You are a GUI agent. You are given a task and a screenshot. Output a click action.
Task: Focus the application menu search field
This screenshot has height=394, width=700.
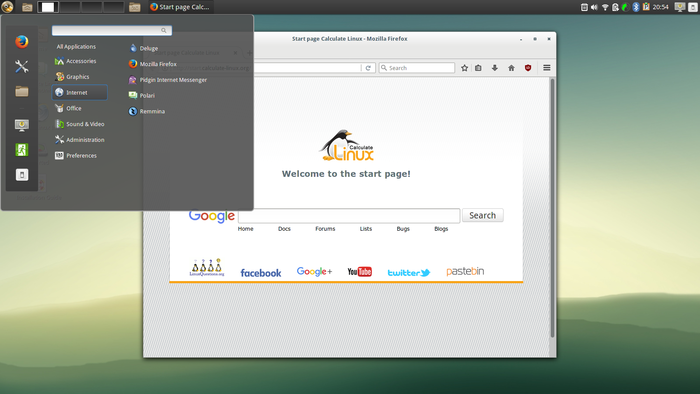(x=112, y=30)
